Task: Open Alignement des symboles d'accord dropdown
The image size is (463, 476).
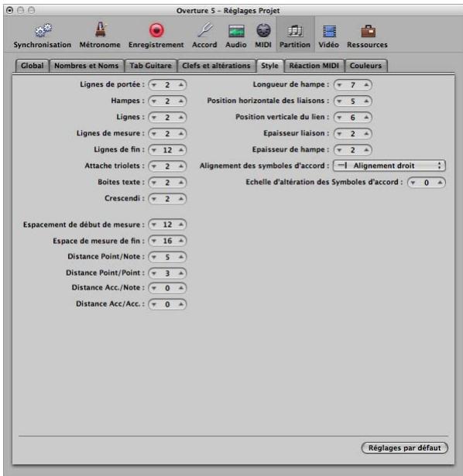Action: (389, 166)
